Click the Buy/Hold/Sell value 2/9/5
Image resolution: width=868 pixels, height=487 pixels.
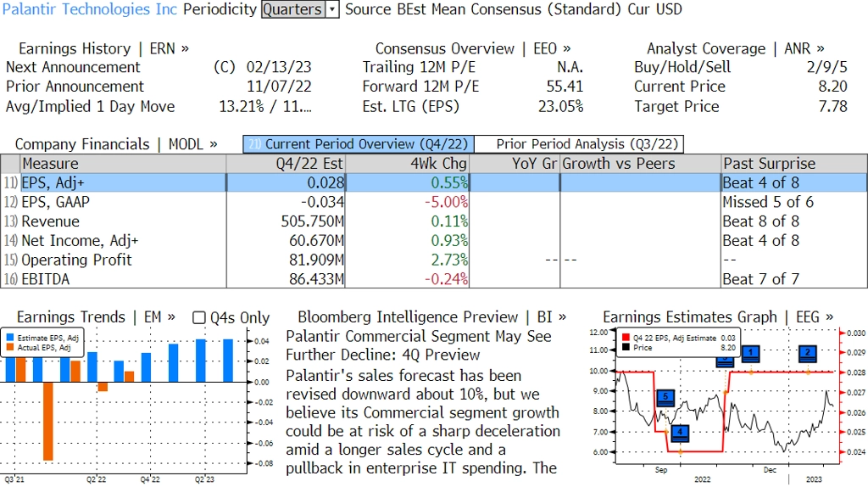pos(827,67)
